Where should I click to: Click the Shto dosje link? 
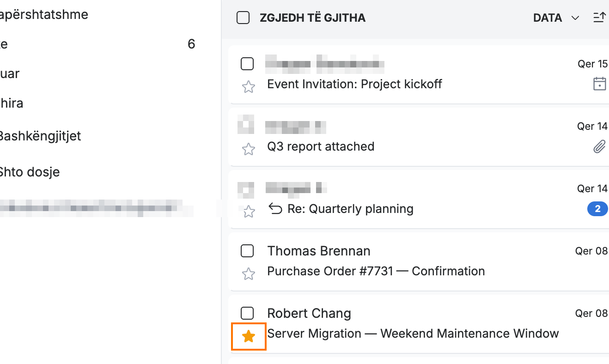[30, 172]
